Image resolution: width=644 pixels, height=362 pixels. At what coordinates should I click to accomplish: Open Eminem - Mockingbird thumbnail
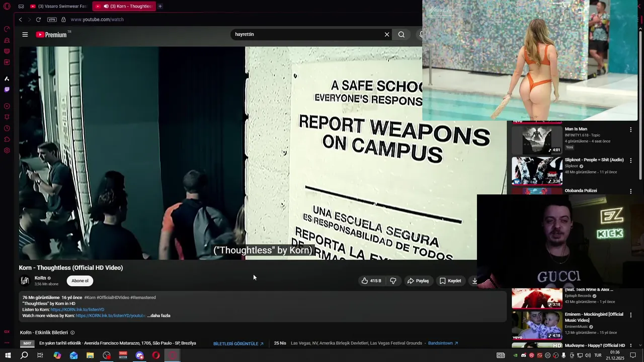[x=537, y=326]
